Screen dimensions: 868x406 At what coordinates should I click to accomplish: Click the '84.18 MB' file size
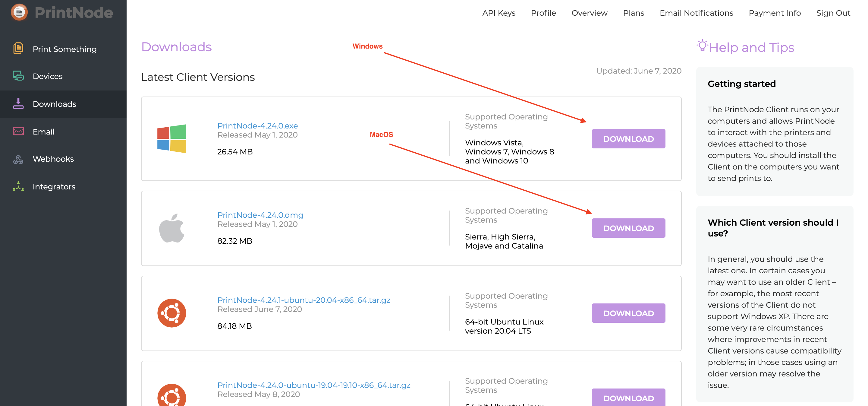pyautogui.click(x=234, y=326)
